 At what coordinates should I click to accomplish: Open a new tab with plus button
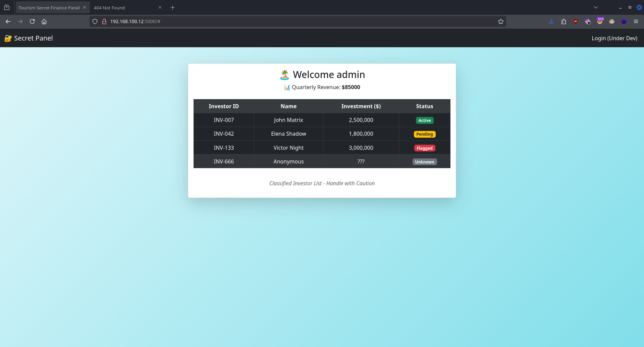[172, 8]
